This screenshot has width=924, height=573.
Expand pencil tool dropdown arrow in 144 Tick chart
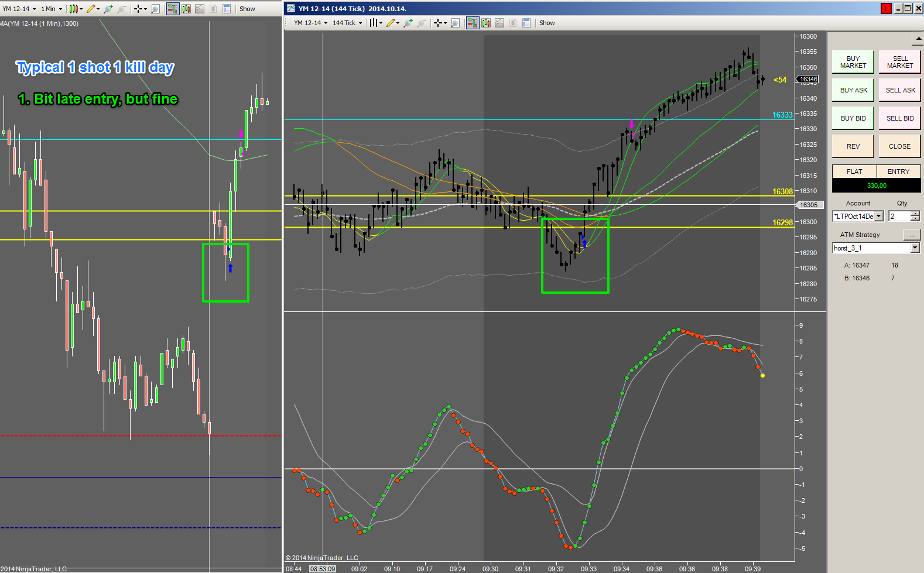tap(398, 23)
